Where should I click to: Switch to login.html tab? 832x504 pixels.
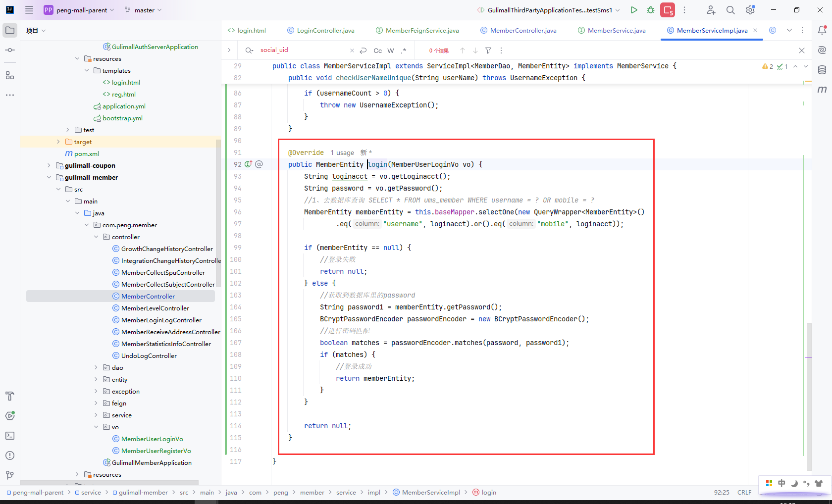pos(247,30)
